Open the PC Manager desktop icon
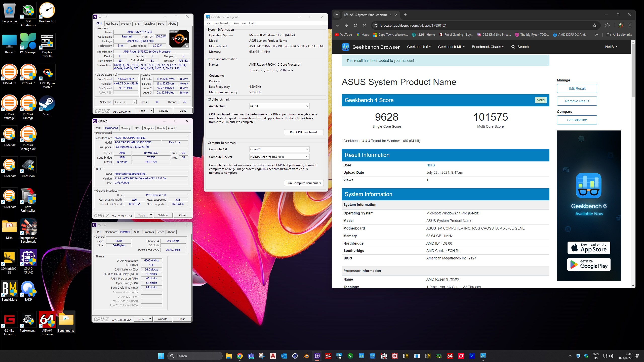This screenshot has width=644, height=362. click(x=28, y=43)
